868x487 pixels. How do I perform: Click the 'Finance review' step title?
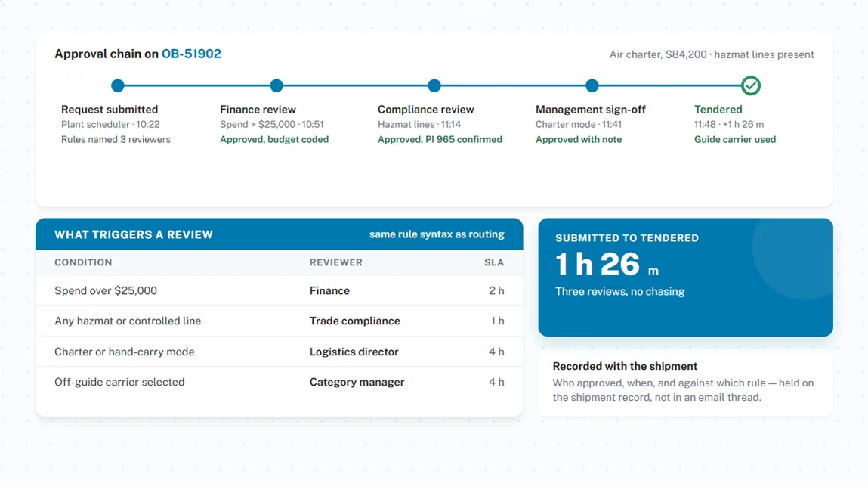258,109
